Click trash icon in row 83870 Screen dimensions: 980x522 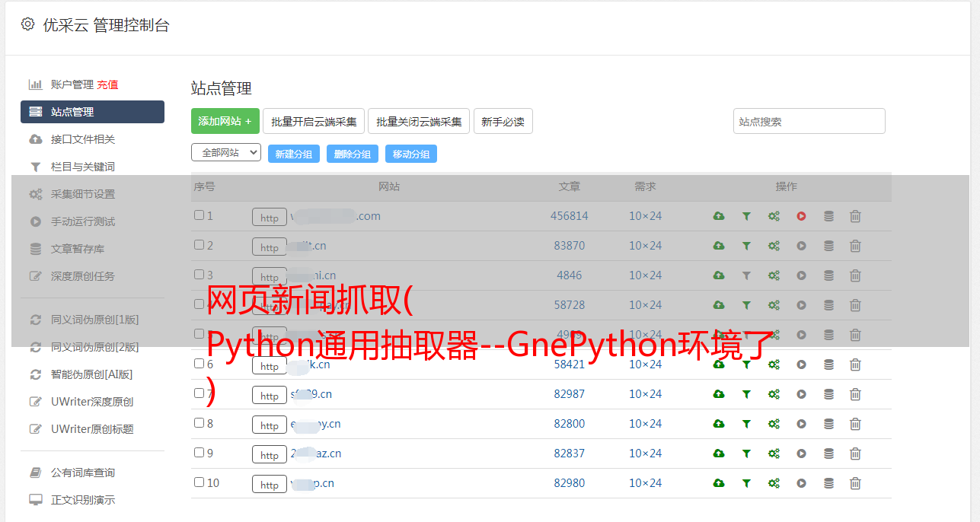(855, 246)
